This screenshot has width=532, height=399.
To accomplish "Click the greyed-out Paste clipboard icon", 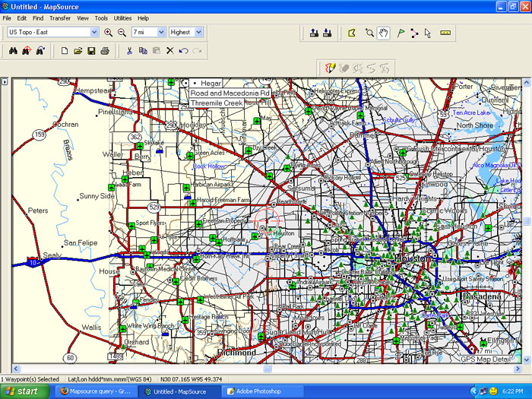I will point(157,51).
